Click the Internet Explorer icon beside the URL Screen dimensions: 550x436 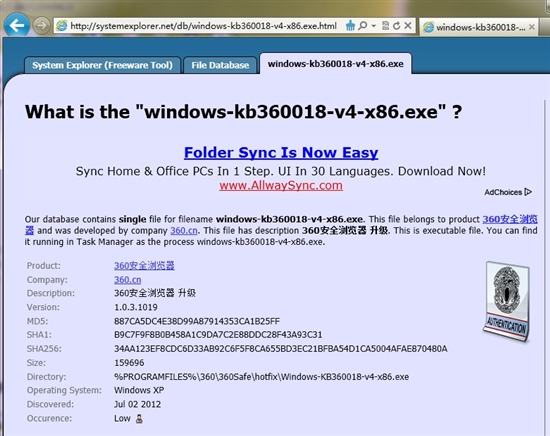(62, 26)
